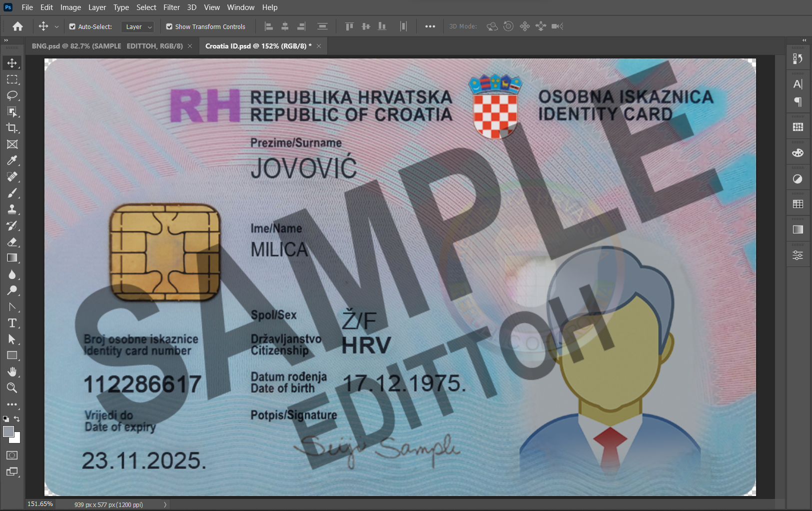
Task: Open the Edit menu
Action: pos(46,7)
